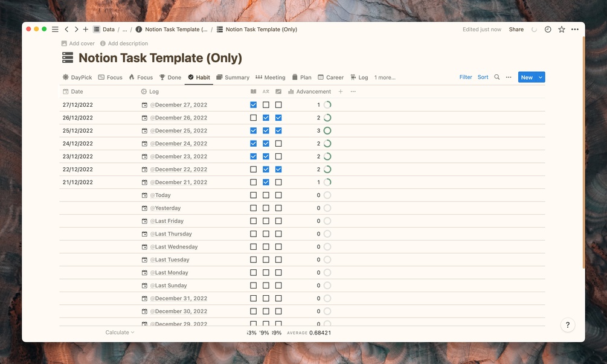
Task: Click progress ring in 27/12/2022 row
Action: click(x=327, y=105)
